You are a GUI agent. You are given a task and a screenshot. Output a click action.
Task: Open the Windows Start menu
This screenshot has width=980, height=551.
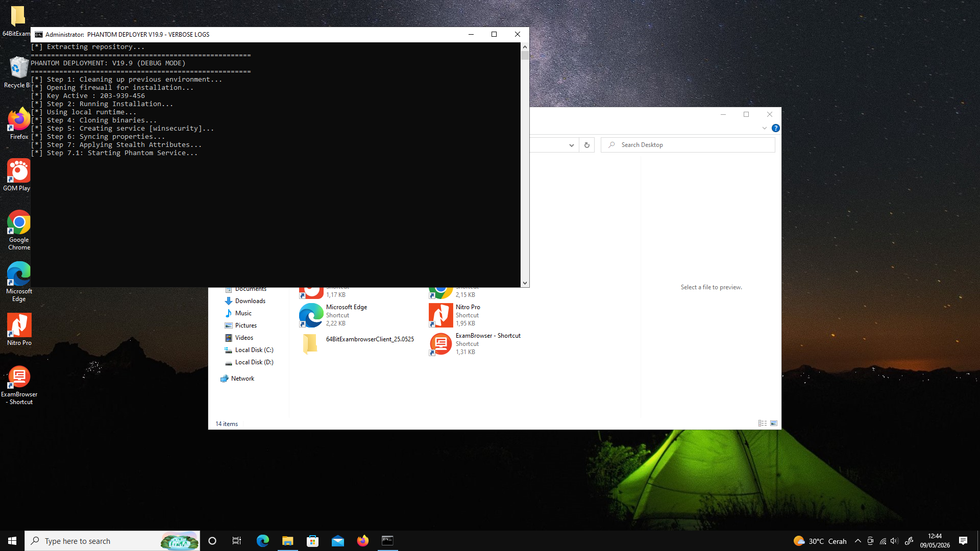[12, 541]
